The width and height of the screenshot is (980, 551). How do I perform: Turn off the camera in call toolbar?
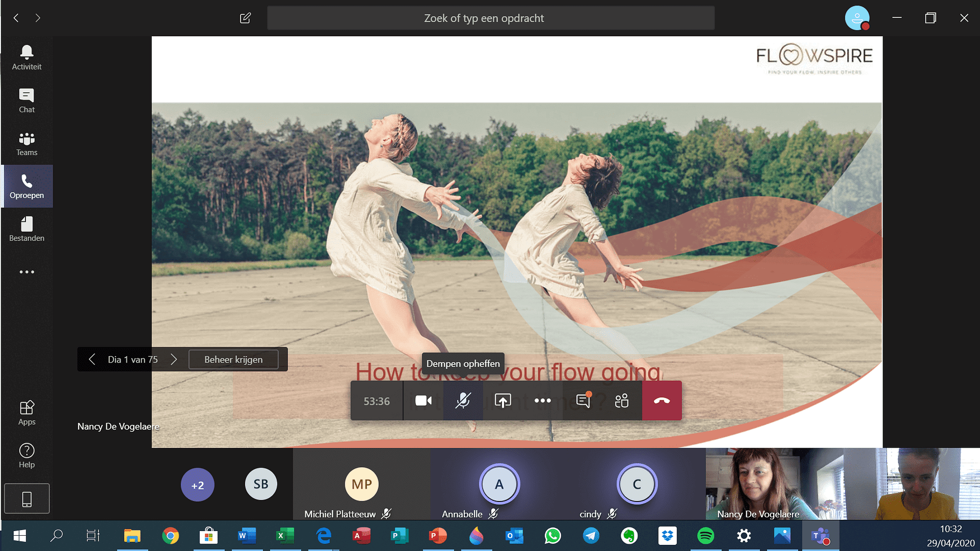423,401
